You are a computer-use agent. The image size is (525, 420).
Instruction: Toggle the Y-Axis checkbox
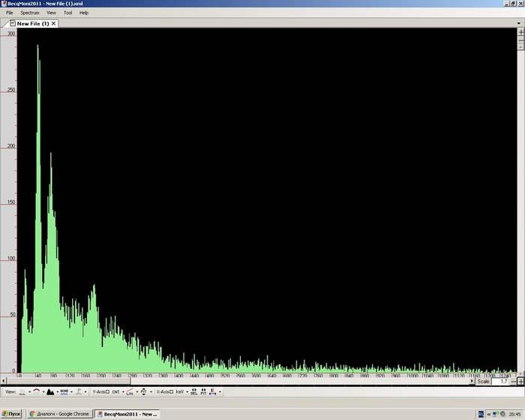click(x=108, y=391)
